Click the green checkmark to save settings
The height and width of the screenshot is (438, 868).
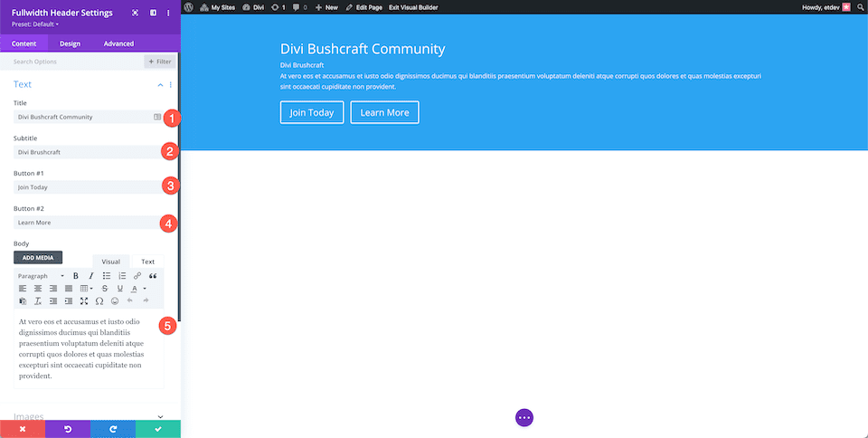tap(158, 429)
